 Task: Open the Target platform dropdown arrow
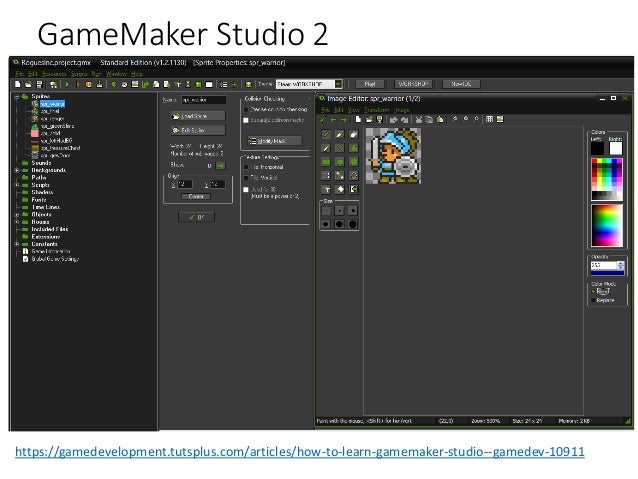click(338, 84)
